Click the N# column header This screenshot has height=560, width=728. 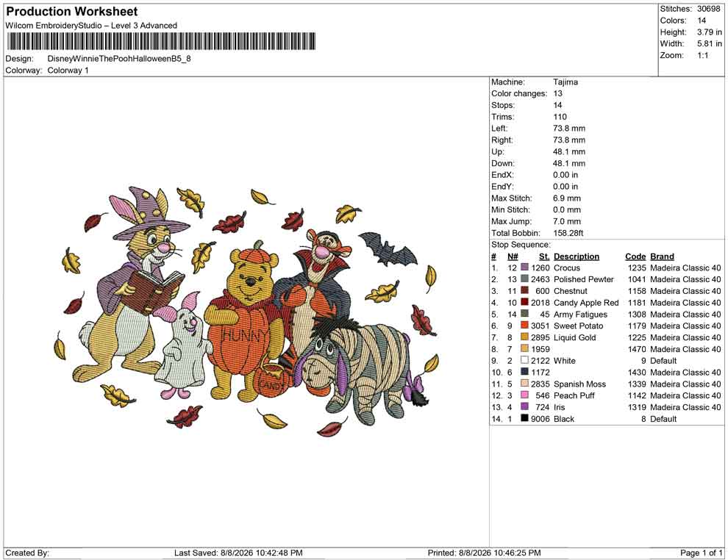(512, 256)
